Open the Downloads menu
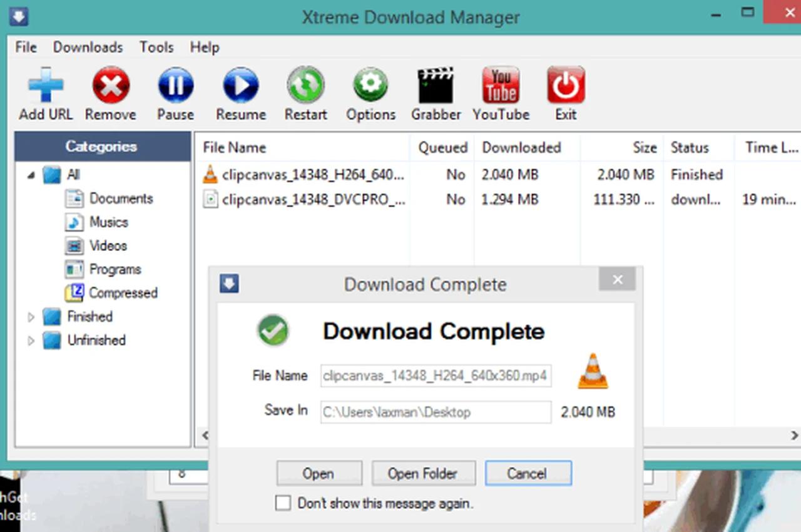801x532 pixels. [88, 47]
